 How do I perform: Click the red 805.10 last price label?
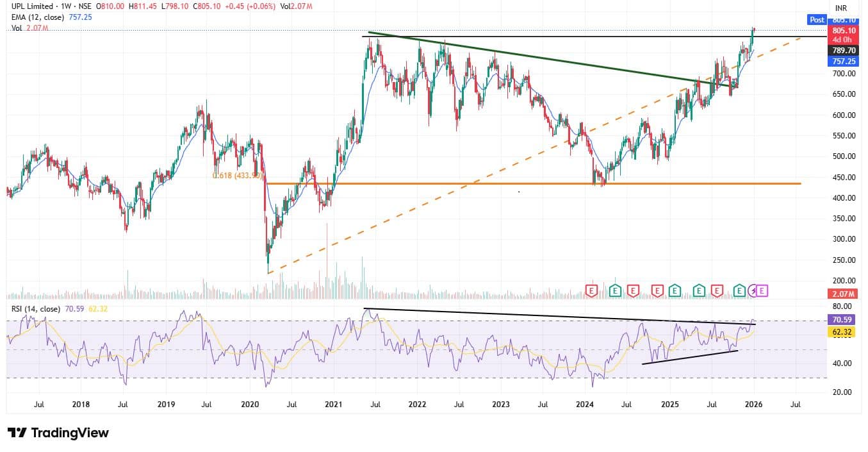tap(844, 30)
